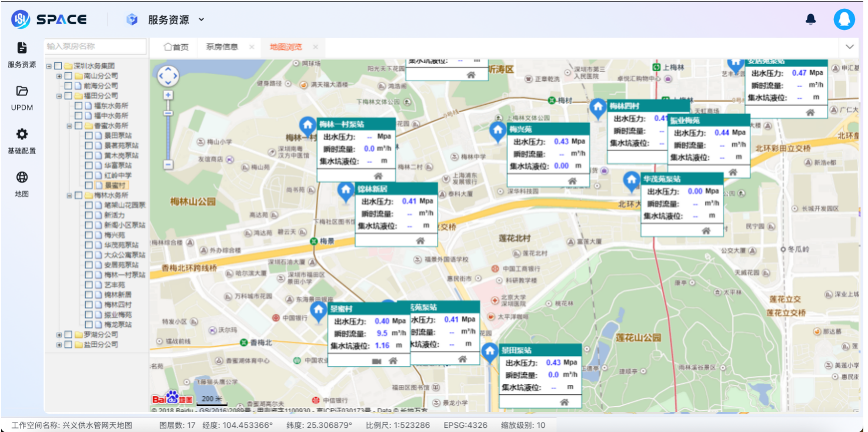Select the 首页 tab
This screenshot has width=868, height=432.
176,47
